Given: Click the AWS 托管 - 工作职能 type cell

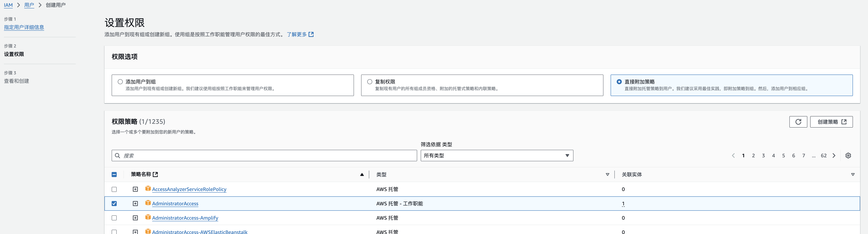Looking at the screenshot, I should [x=399, y=203].
